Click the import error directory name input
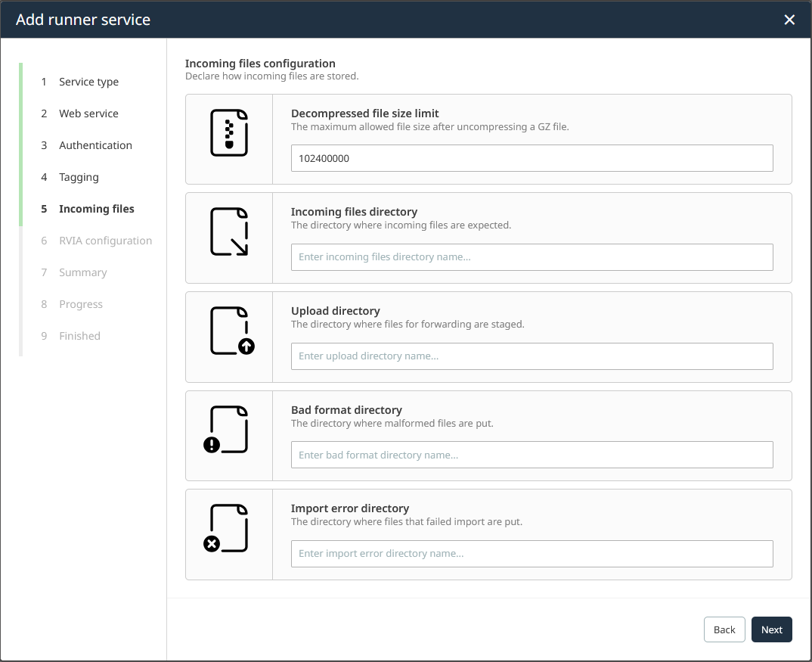The image size is (812, 662). tap(532, 554)
